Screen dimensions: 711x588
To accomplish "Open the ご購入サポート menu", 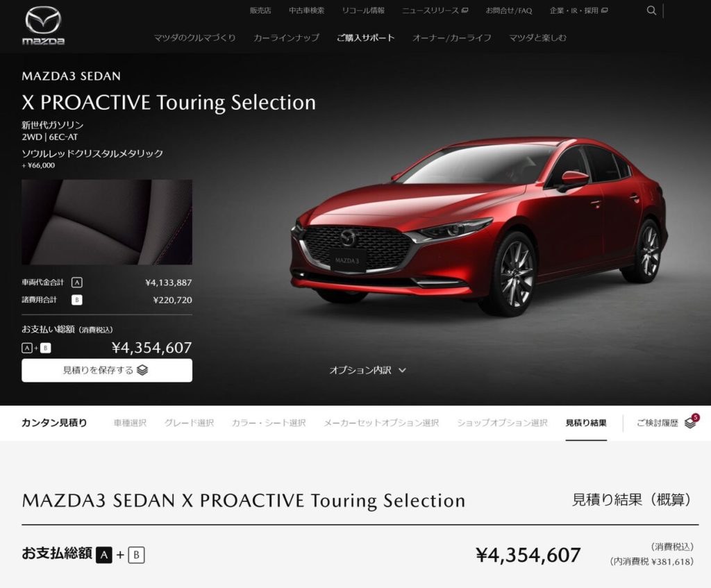I will (365, 37).
